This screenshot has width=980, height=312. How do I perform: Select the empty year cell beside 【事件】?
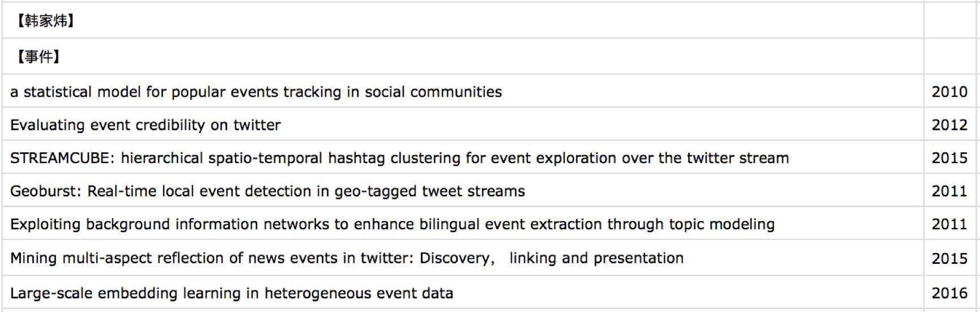point(949,57)
